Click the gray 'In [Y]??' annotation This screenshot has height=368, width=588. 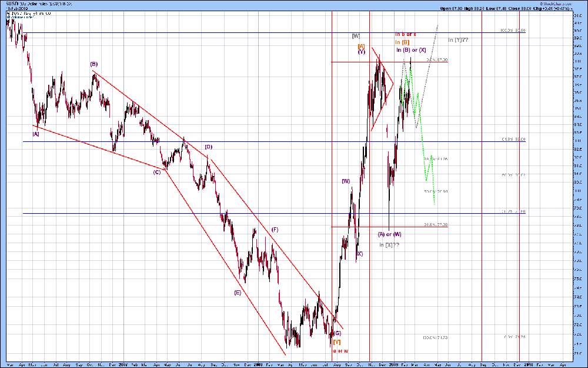(458, 40)
